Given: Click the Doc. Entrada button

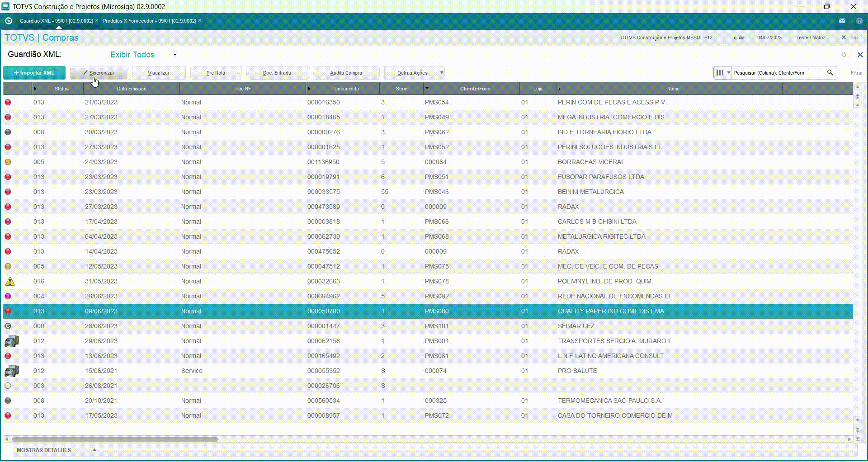Looking at the screenshot, I should 277,73.
